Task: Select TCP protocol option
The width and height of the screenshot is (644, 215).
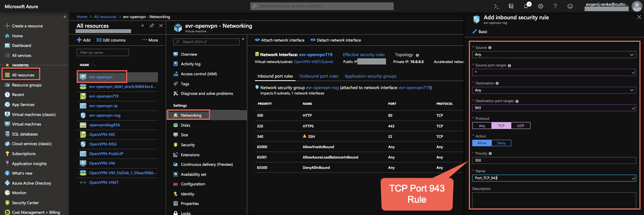Action: (x=501, y=126)
